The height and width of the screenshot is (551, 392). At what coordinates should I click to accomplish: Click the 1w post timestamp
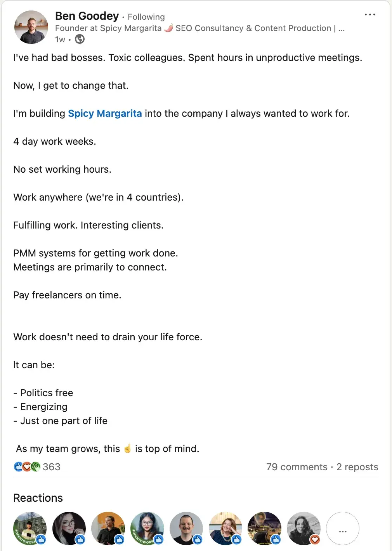(60, 39)
